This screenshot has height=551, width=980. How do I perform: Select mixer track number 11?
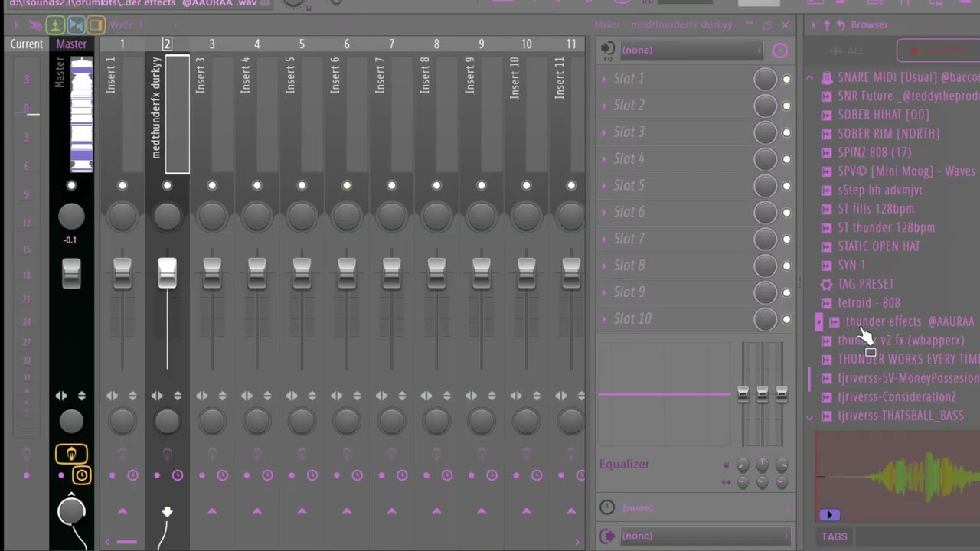pos(571,44)
